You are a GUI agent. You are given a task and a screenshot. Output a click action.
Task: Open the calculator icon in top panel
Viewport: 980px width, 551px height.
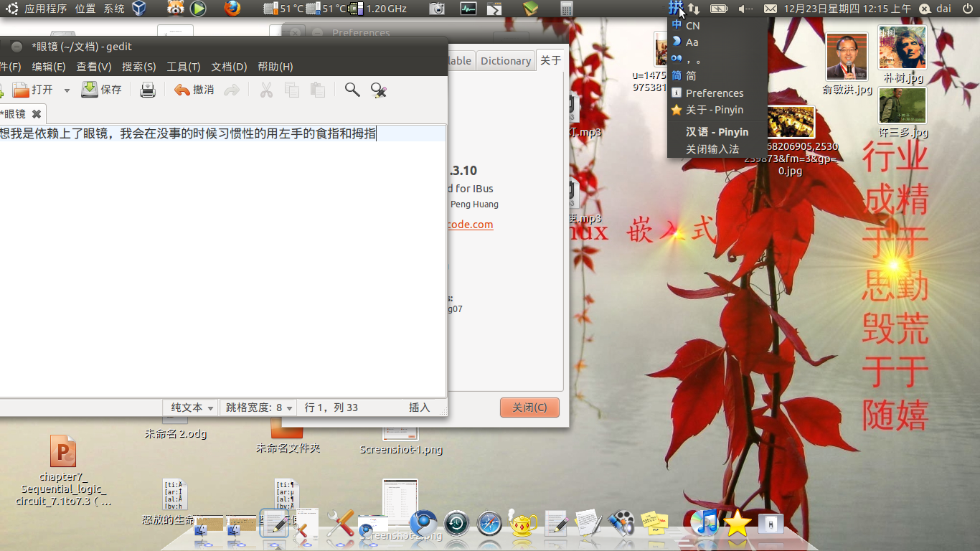point(567,9)
